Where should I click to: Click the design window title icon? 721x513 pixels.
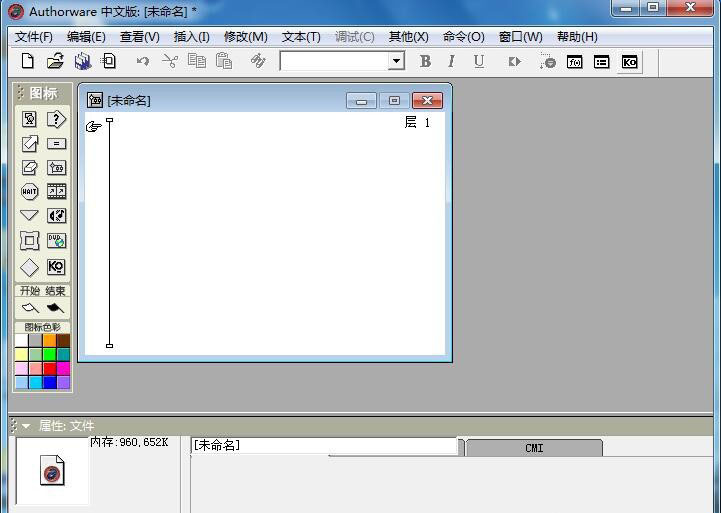pos(95,100)
